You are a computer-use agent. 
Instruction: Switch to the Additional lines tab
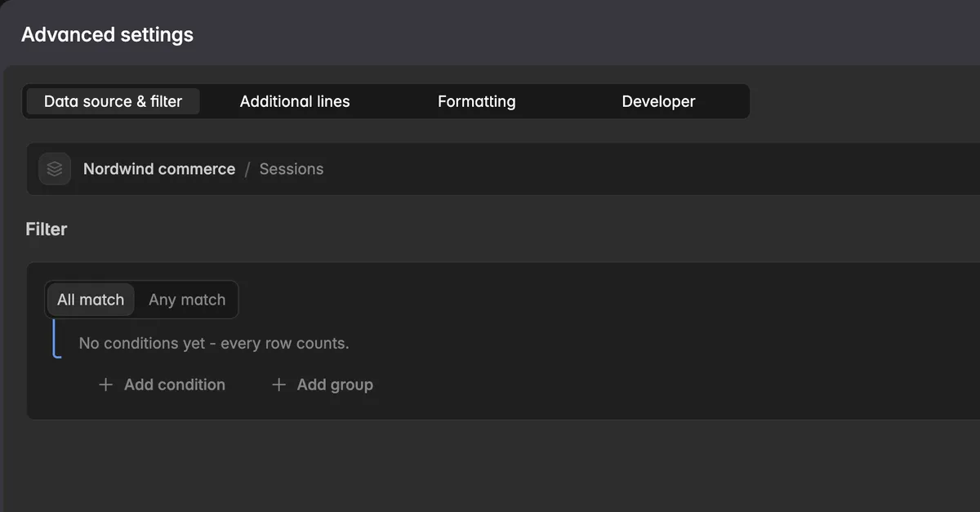(x=295, y=101)
